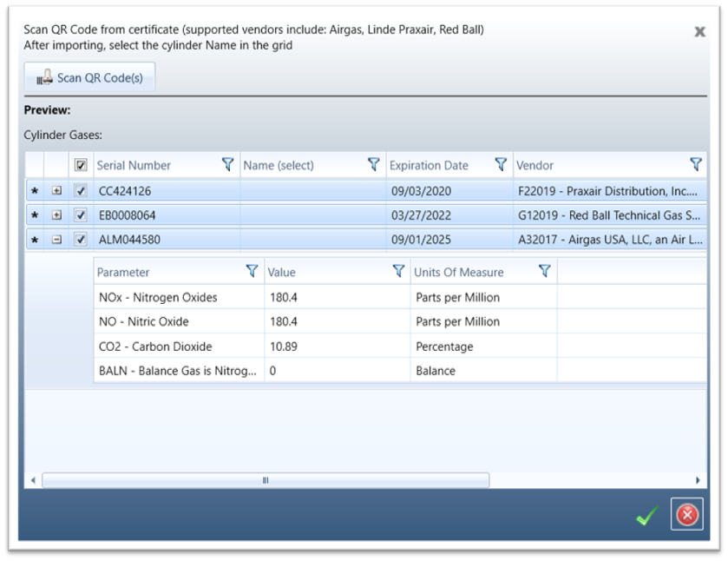The height and width of the screenshot is (561, 728).
Task: Expand the EB0008064 cylinder row
Action: point(56,215)
